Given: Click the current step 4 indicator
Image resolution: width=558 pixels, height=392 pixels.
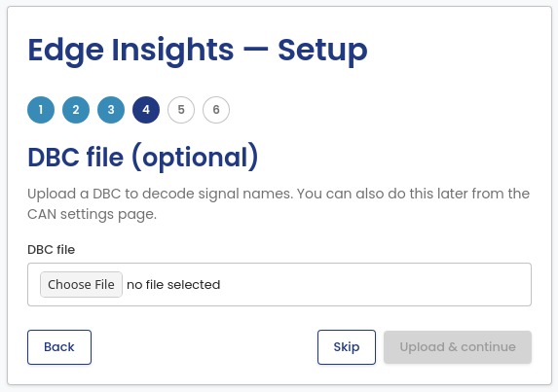Looking at the screenshot, I should 146,110.
